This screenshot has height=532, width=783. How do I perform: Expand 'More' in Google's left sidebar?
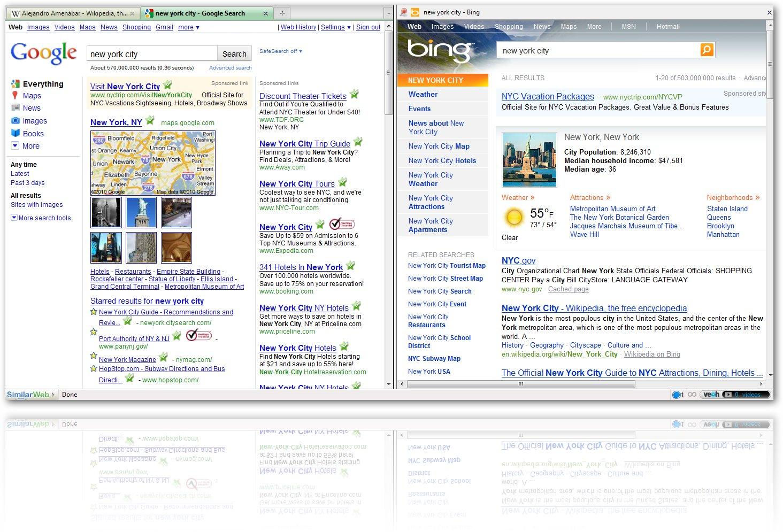pos(26,146)
